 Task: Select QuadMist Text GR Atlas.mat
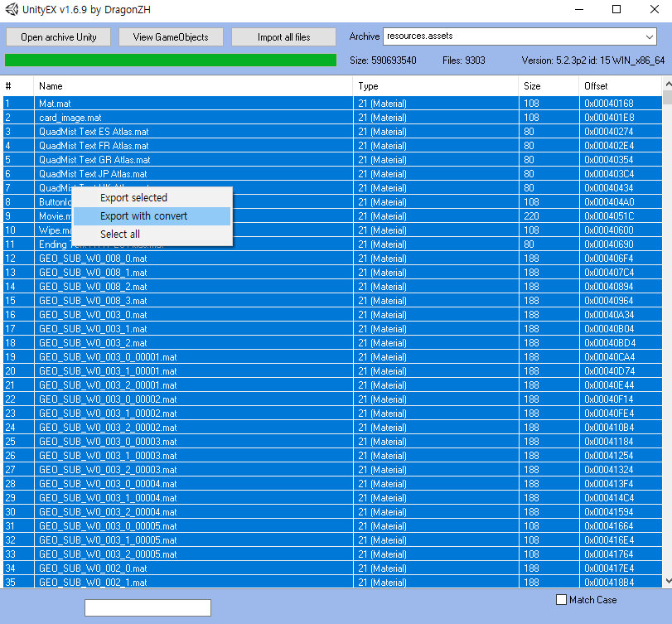(x=332, y=160)
